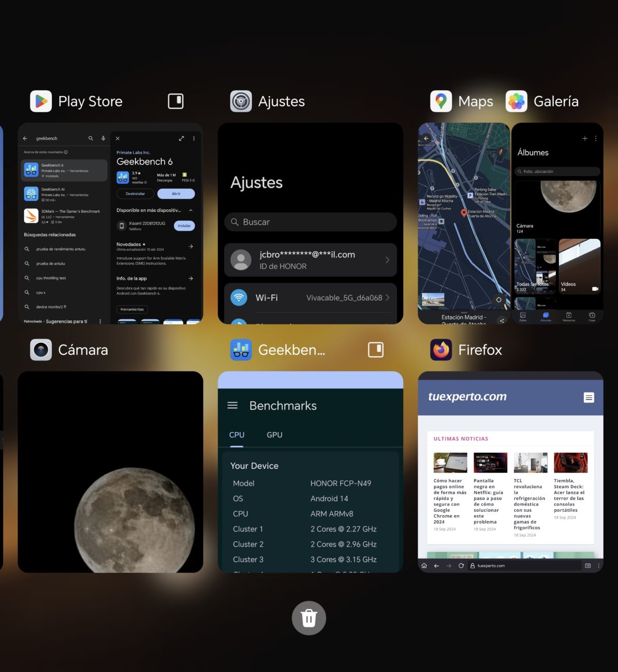Select the Fotos tab in Galería
The height and width of the screenshot is (672, 618).
point(522,317)
